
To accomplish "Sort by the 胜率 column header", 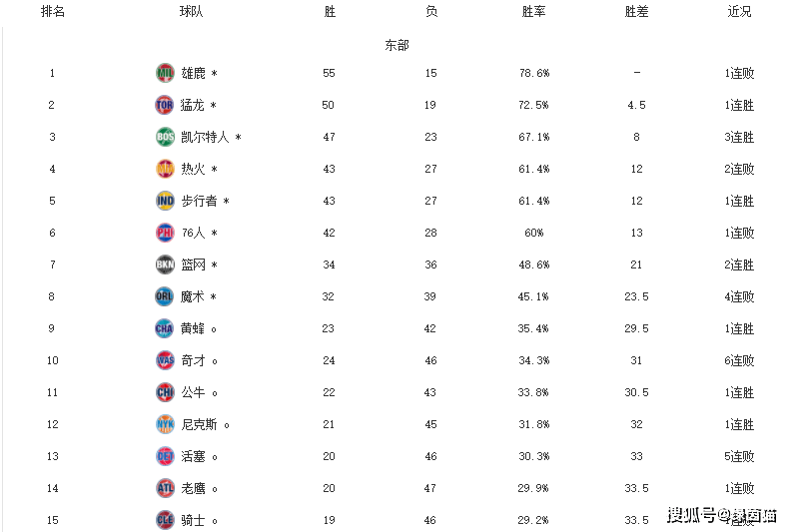I will (533, 11).
